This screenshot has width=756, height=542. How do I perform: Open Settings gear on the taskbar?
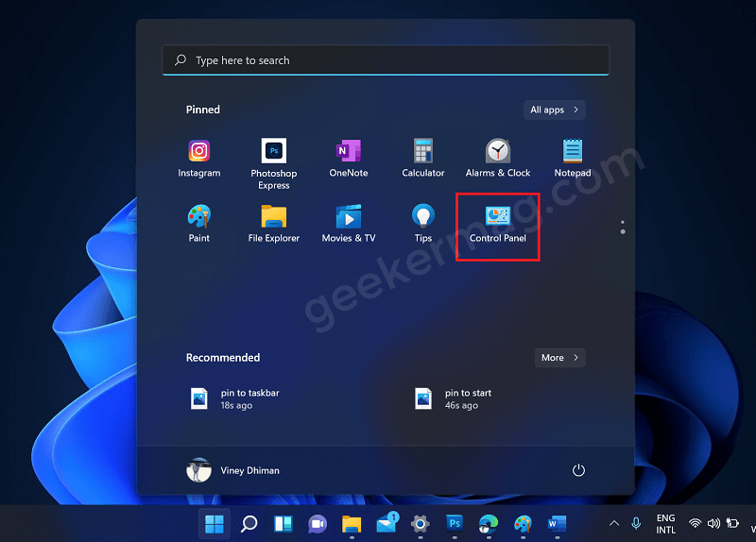pos(420,524)
